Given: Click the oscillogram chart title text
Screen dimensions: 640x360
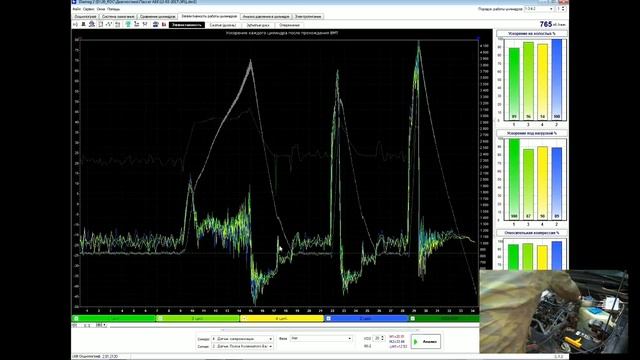Looking at the screenshot, I should point(282,33).
